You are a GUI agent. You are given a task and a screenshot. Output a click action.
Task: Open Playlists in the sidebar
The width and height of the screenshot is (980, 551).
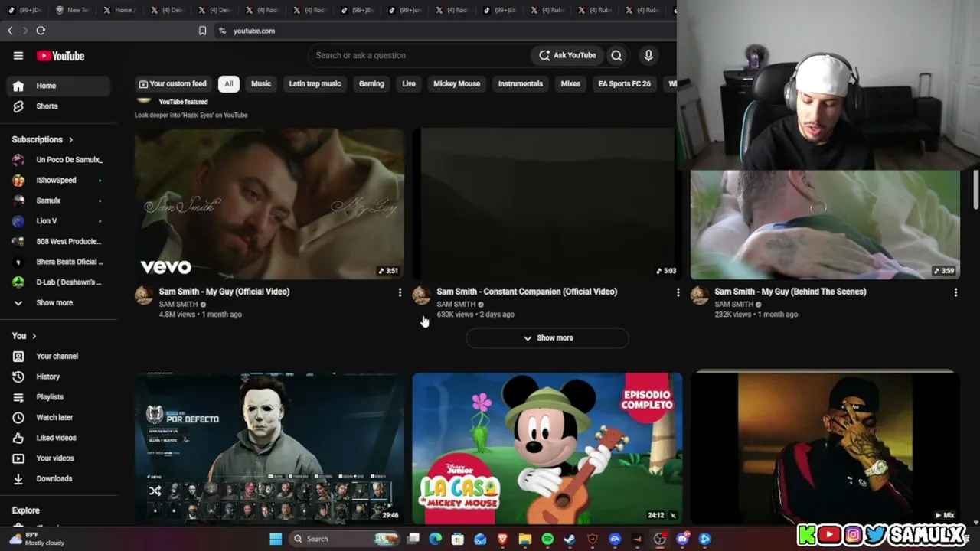click(58, 397)
